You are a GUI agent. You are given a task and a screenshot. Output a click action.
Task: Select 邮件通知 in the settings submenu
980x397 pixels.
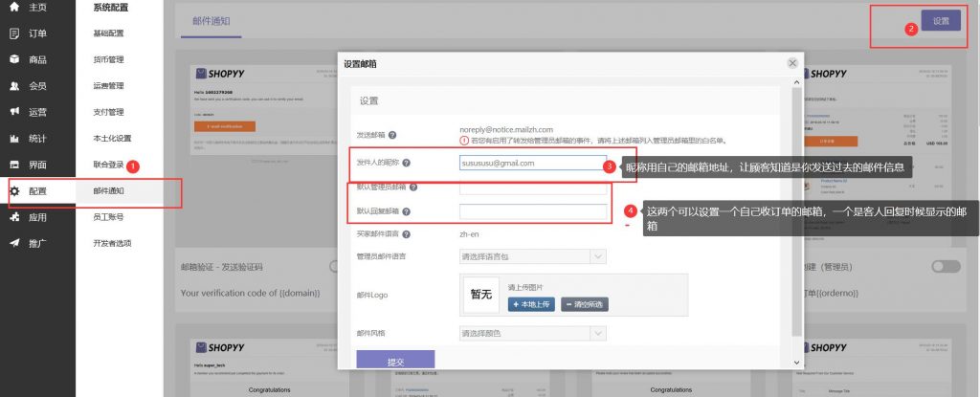click(x=108, y=191)
